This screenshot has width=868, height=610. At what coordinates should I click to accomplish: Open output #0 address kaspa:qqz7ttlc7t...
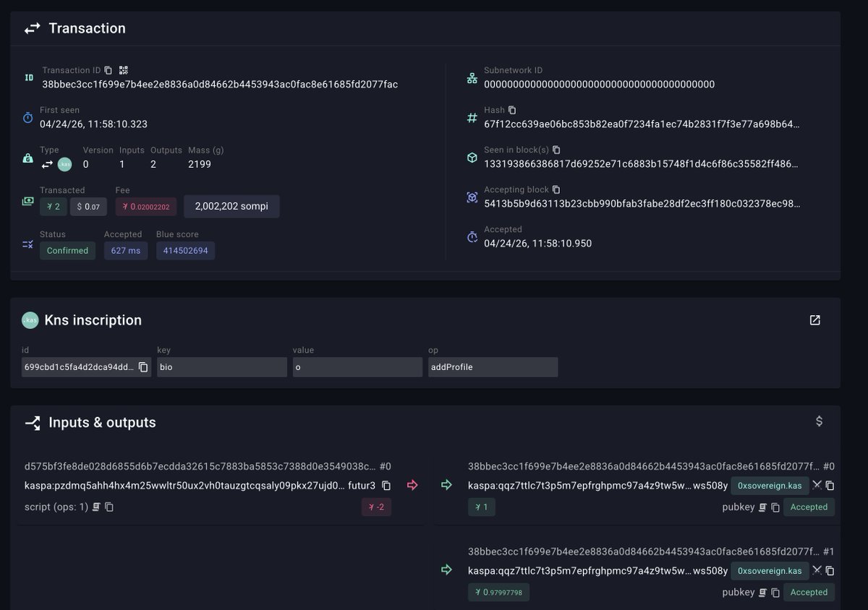(x=597, y=486)
